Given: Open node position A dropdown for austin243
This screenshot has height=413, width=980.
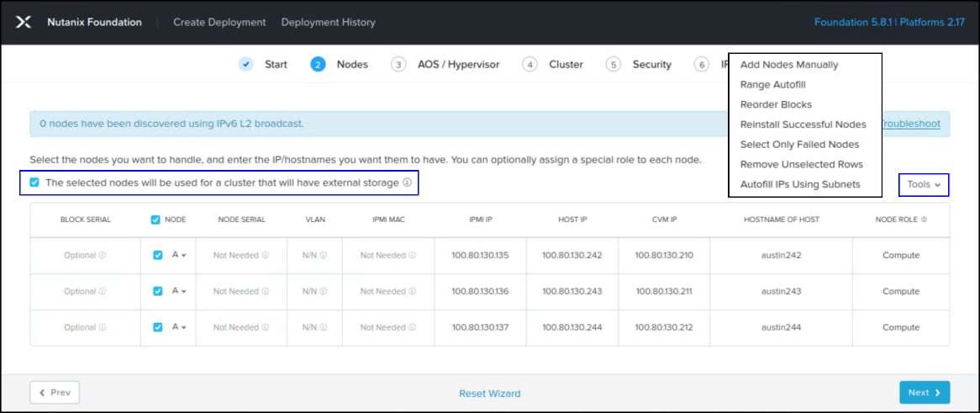Looking at the screenshot, I should pyautogui.click(x=179, y=290).
